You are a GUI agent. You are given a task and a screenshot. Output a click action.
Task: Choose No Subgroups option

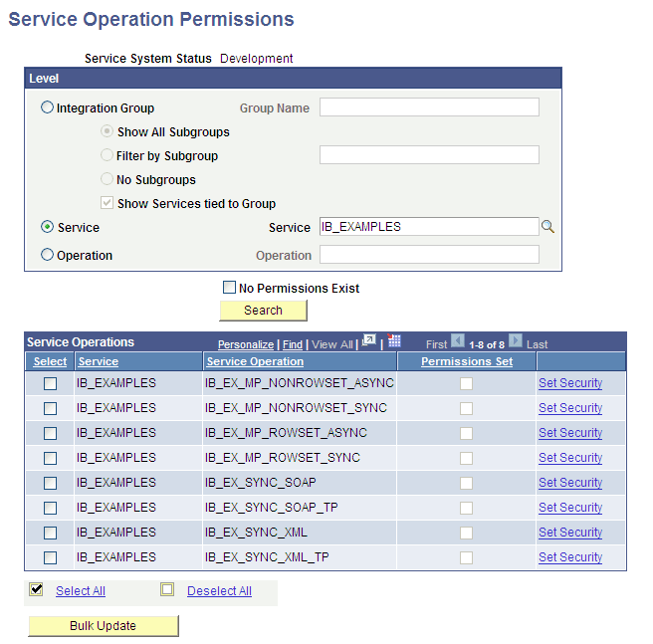click(108, 179)
